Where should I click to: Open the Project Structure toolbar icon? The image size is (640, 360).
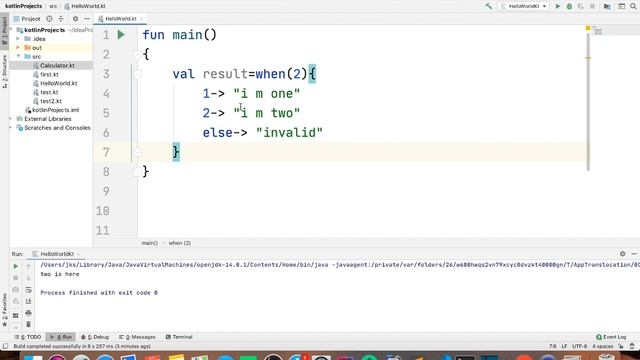(x=607, y=6)
